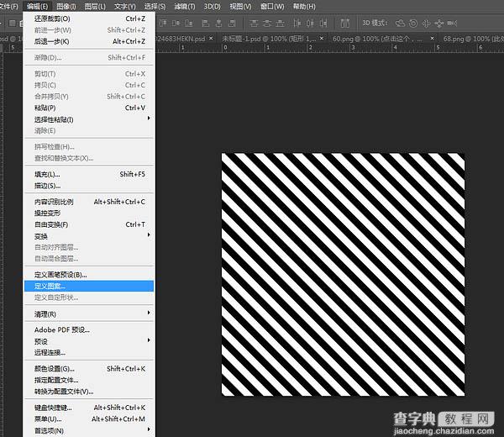Open the 窗口(W) menu
The width and height of the screenshot is (504, 437).
(x=272, y=6)
